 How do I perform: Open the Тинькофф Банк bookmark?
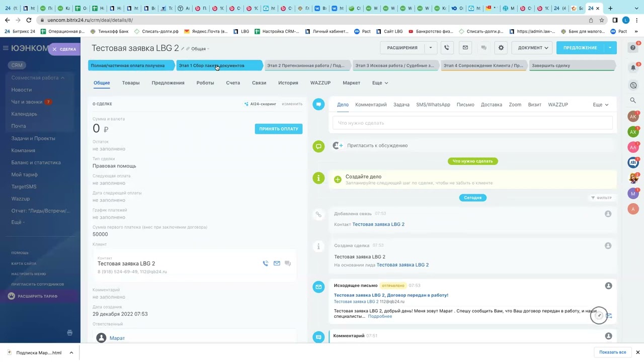[x=109, y=31]
